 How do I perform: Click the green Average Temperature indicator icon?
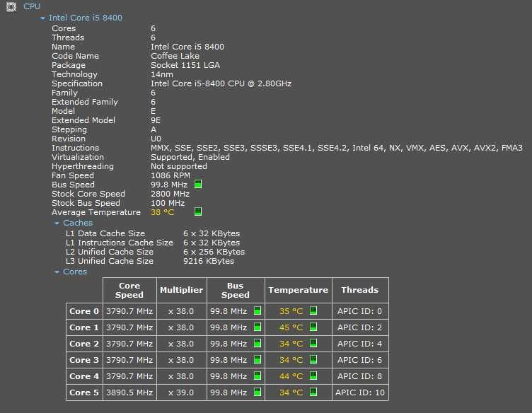tap(198, 212)
